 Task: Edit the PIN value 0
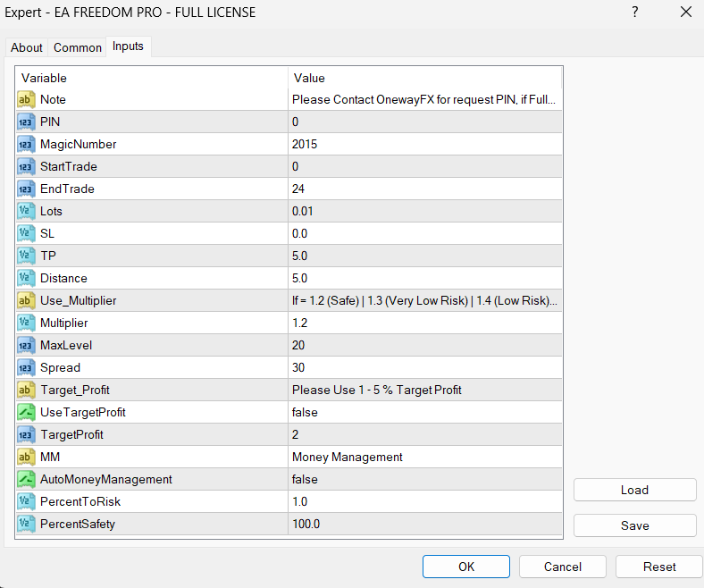click(424, 122)
